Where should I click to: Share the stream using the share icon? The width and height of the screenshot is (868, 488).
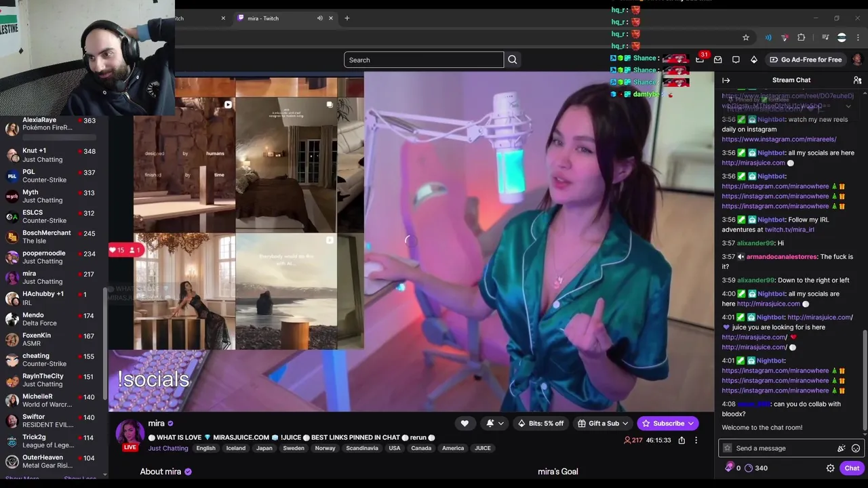682,441
